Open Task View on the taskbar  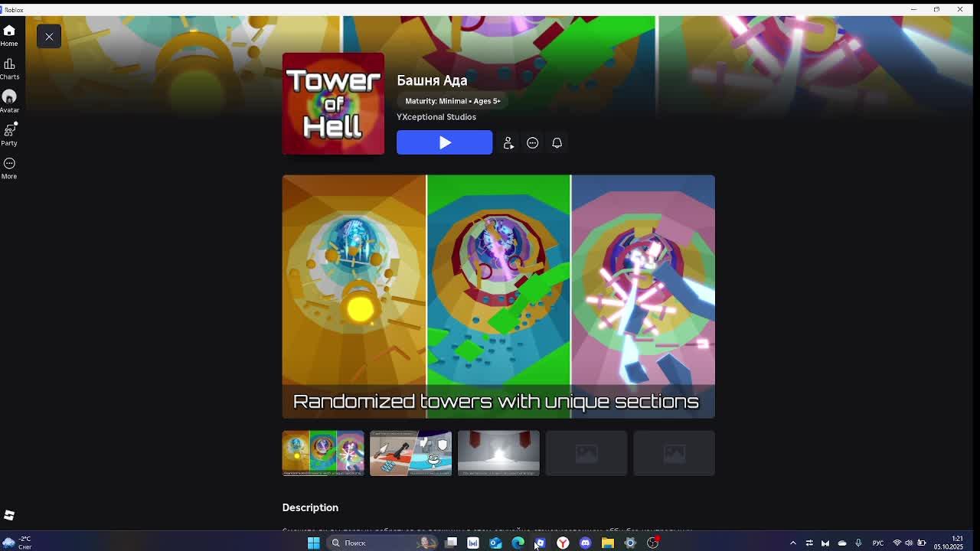coord(452,543)
